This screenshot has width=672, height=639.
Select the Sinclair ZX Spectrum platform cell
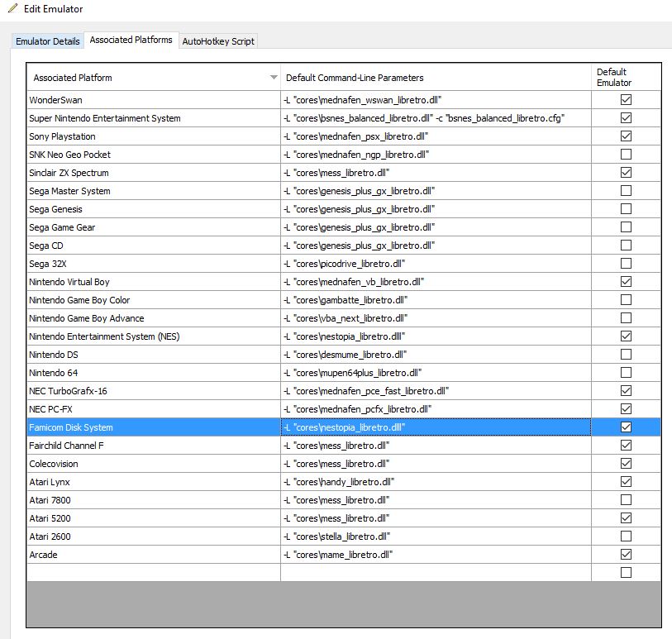pos(154,173)
